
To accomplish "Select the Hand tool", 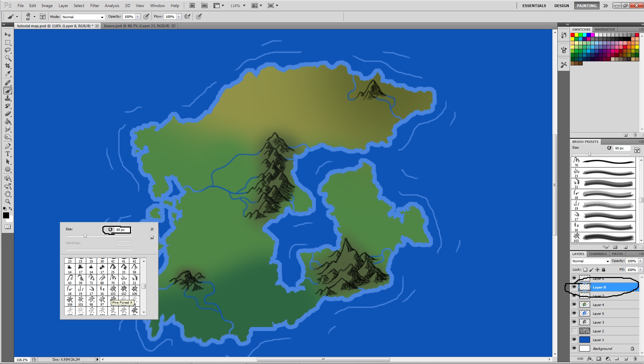I will point(8,194).
